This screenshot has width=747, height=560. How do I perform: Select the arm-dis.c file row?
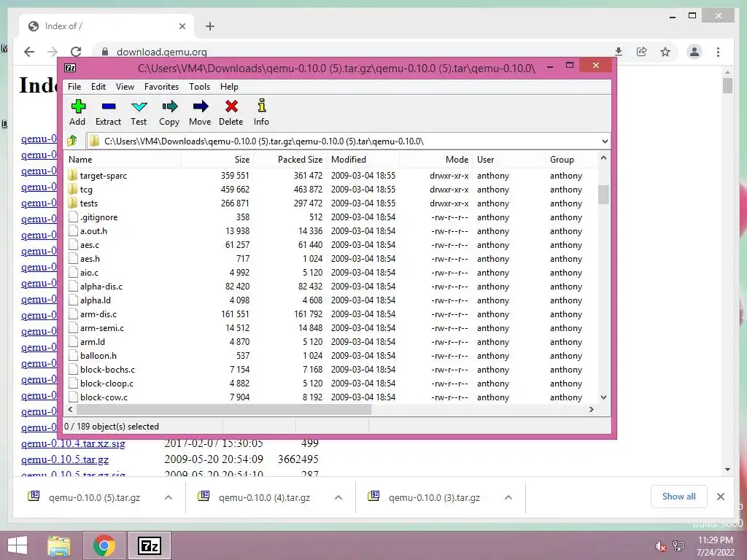coord(331,314)
